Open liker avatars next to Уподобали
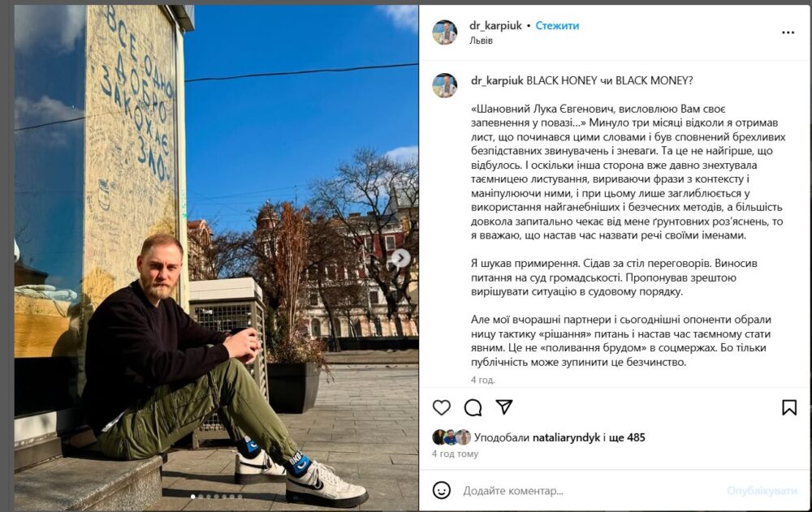This screenshot has width=812, height=512. (x=451, y=437)
